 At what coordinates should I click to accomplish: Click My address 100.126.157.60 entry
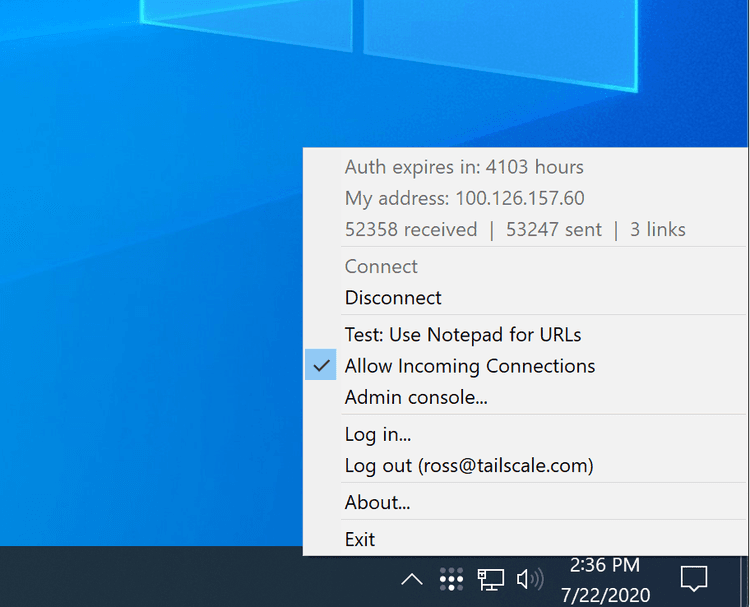[x=464, y=198]
